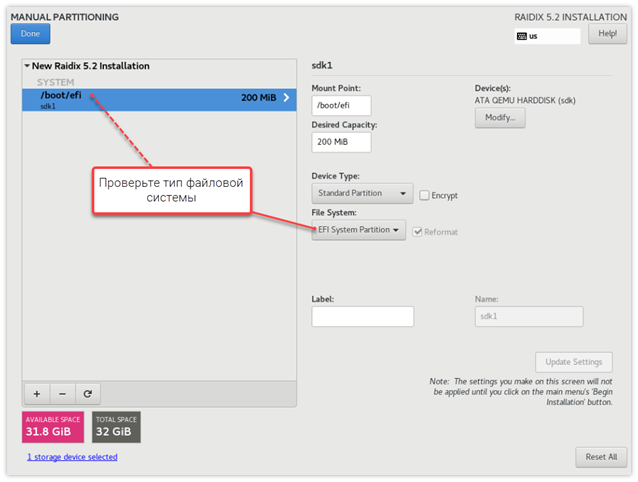Select the /boot/efi sdk1 partition entry
This screenshot has height=482, width=638.
[150, 99]
